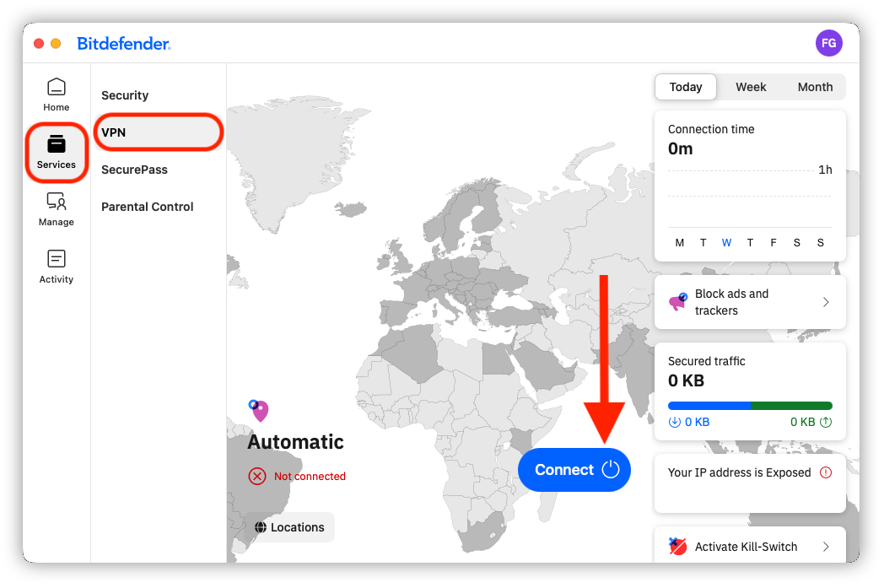
Task: Click the Block ads and trackers megaphone icon
Action: point(677,302)
